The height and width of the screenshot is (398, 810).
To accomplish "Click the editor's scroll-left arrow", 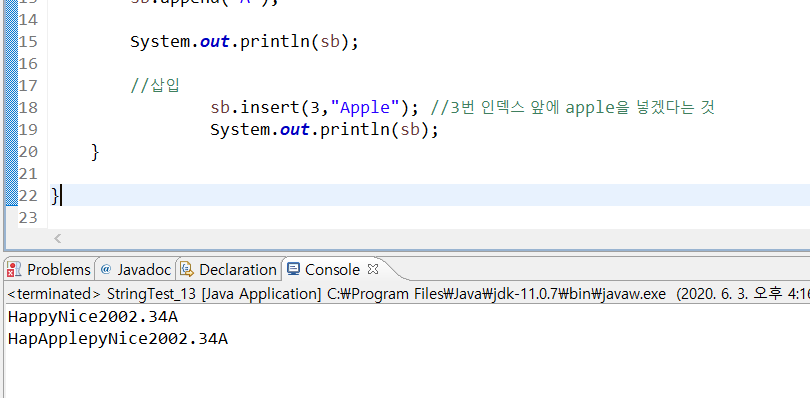I will (x=57, y=238).
